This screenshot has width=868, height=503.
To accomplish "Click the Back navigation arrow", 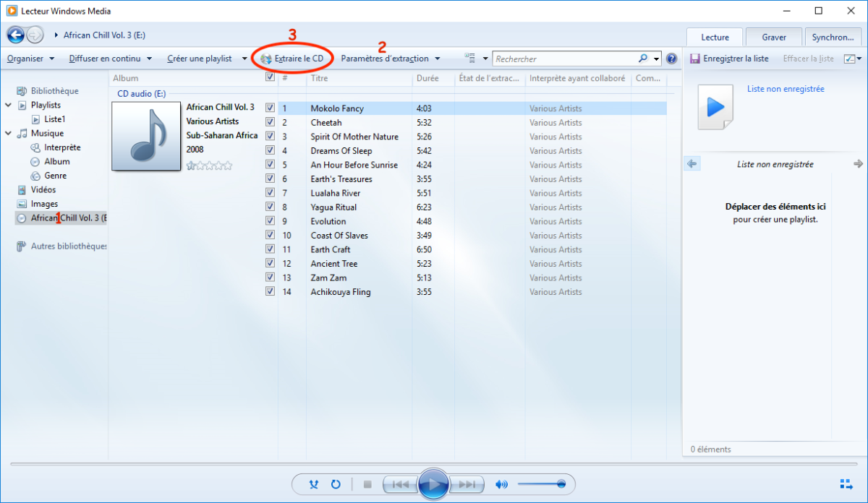I will point(16,35).
